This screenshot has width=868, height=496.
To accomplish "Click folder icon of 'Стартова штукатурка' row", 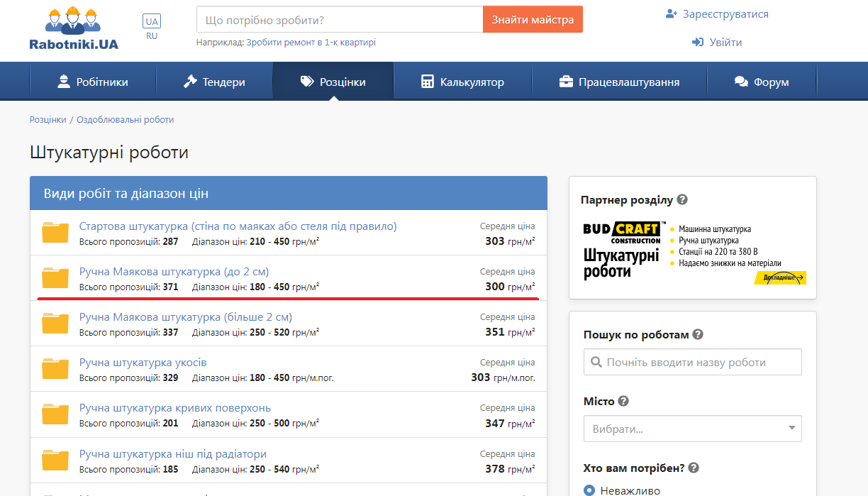I will [55, 232].
